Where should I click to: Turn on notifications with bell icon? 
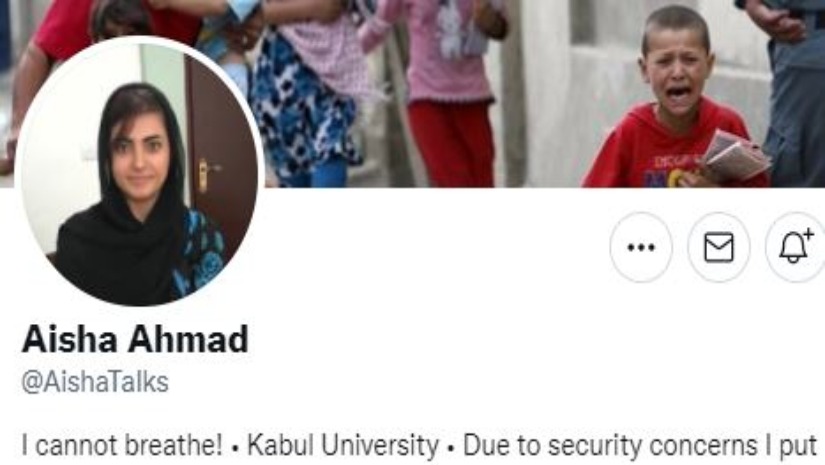[x=796, y=247]
